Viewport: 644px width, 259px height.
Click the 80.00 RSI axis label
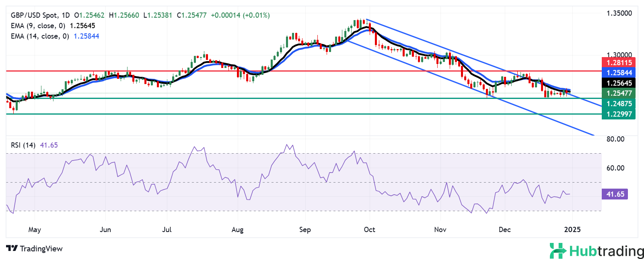(x=615, y=139)
